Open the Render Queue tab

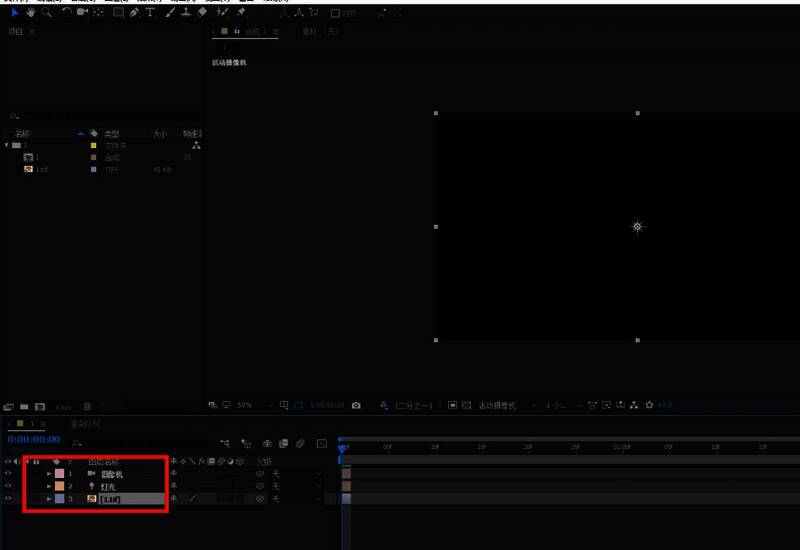point(85,424)
